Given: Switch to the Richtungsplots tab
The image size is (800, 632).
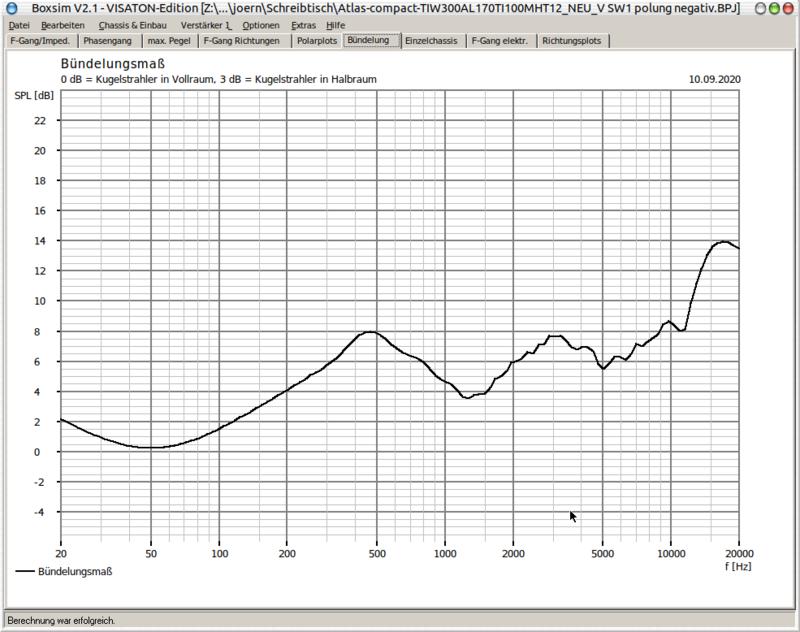Looking at the screenshot, I should [x=571, y=41].
